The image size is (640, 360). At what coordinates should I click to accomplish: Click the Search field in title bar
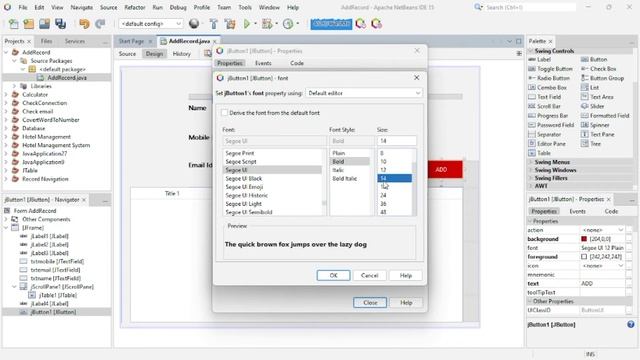(530, 7)
